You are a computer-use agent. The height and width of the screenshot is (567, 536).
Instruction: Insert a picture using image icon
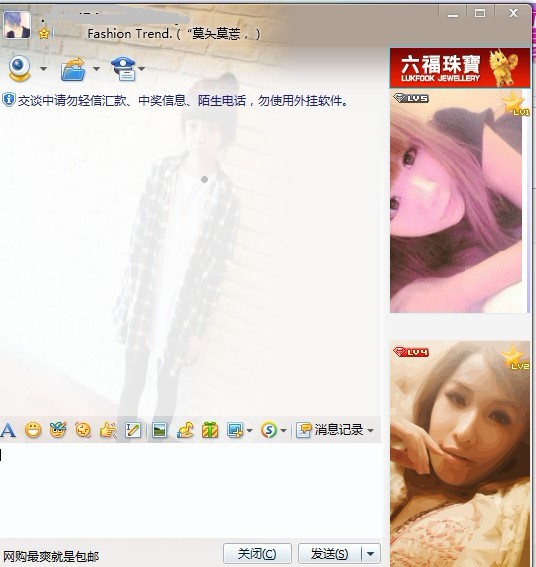(x=159, y=430)
